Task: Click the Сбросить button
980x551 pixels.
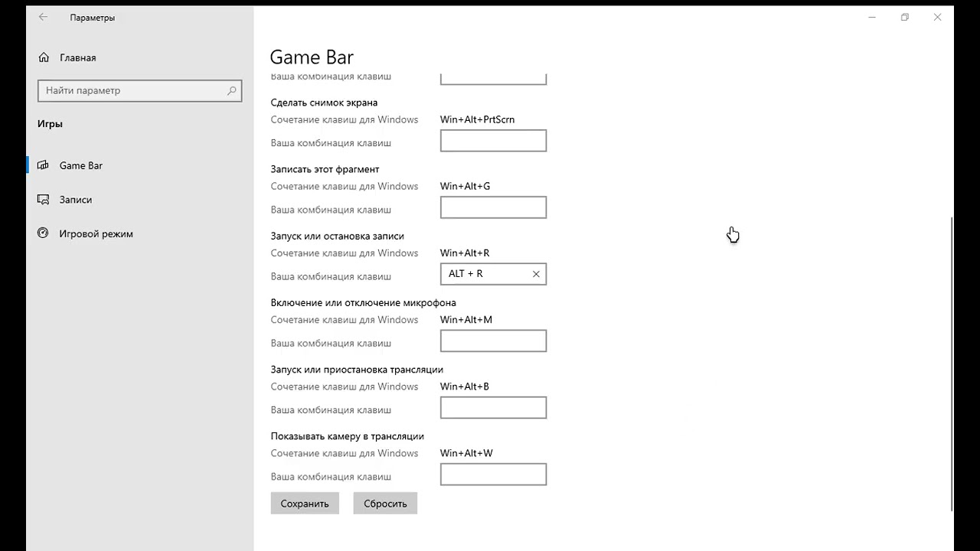Action: [x=385, y=504]
